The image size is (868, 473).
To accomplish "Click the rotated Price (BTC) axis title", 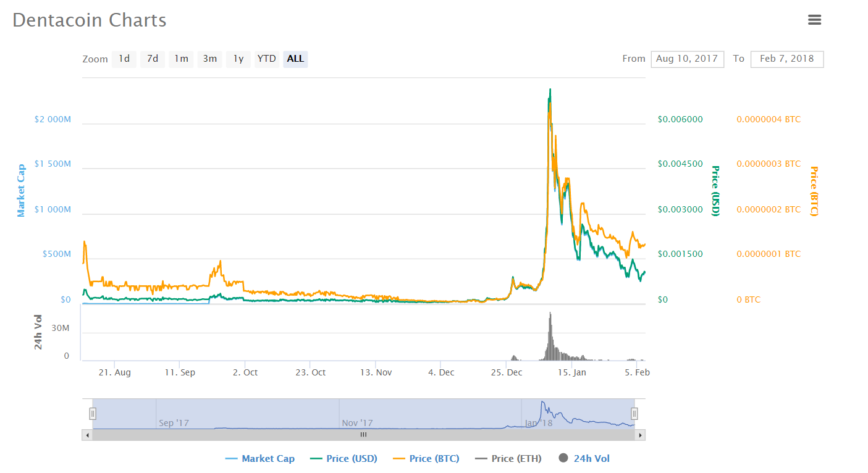I will click(x=813, y=190).
